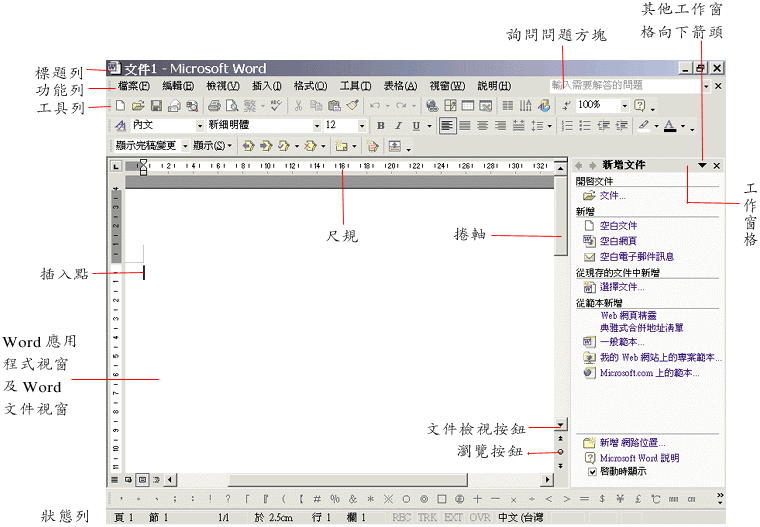Open Word Help question mark icon
The width and height of the screenshot is (760, 527).
pyautogui.click(x=640, y=105)
